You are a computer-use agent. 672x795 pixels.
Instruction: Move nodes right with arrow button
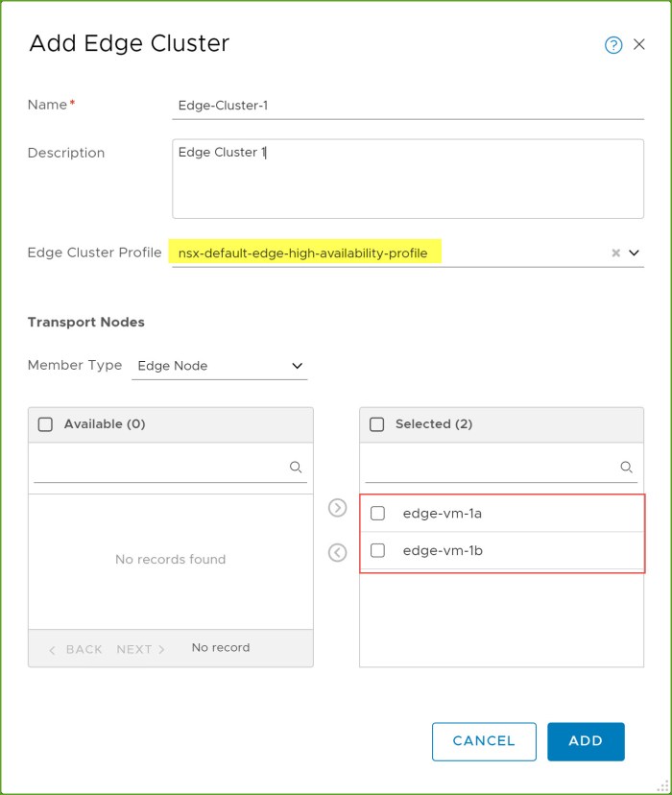click(337, 508)
